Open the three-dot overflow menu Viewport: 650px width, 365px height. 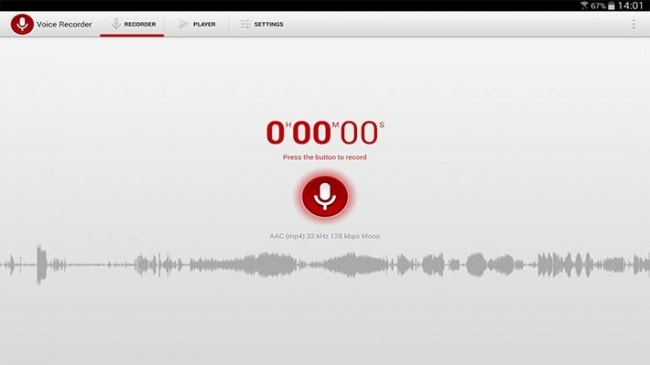tap(633, 24)
